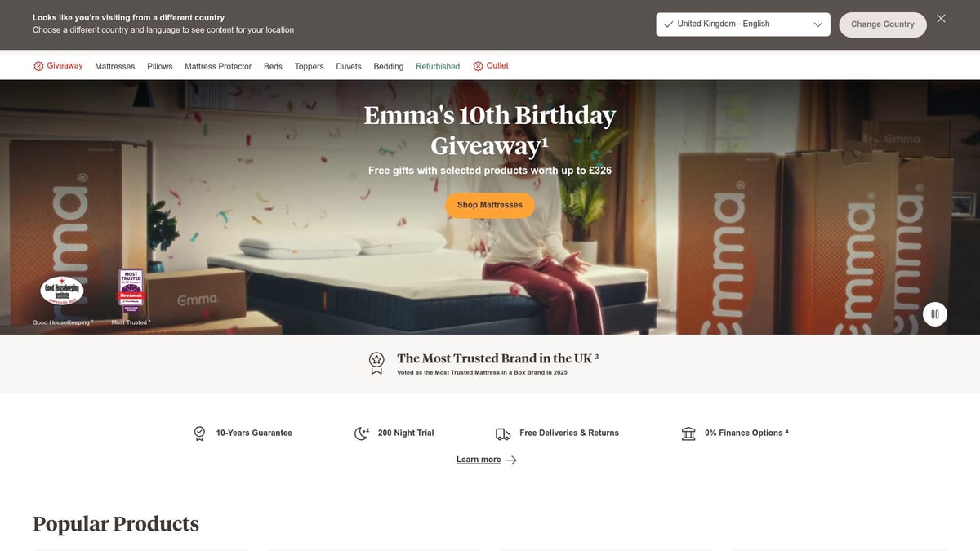
Task: Open the Mattresses menu item
Action: pos(115,67)
